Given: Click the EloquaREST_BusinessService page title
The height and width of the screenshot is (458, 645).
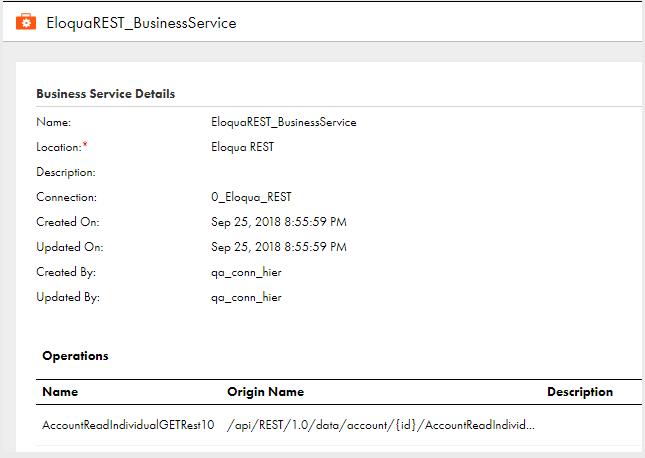Looking at the screenshot, I should click(x=142, y=23).
